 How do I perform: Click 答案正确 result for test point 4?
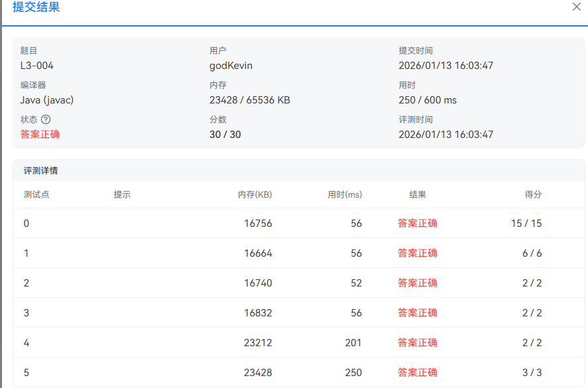tap(418, 343)
